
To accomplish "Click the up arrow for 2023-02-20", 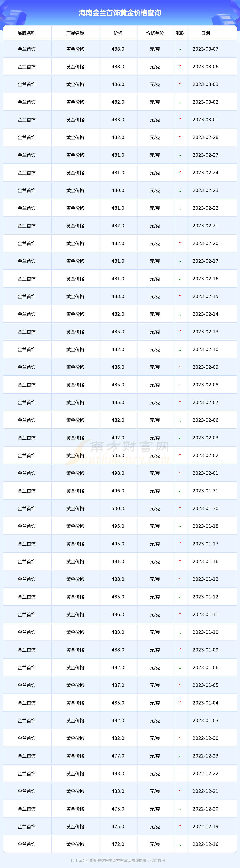I will click(x=180, y=244).
